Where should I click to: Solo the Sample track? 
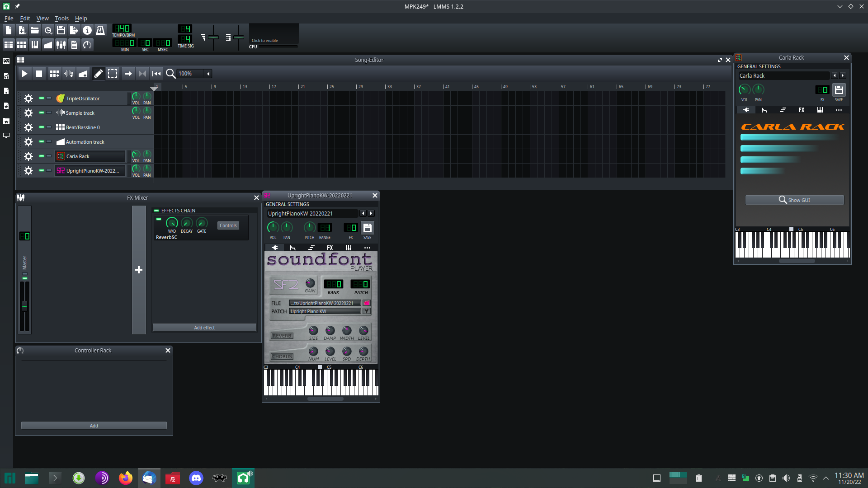coord(49,113)
